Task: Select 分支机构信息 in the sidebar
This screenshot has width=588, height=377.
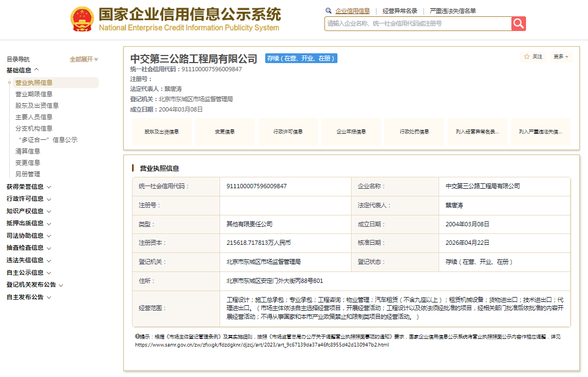Action: 34,128
